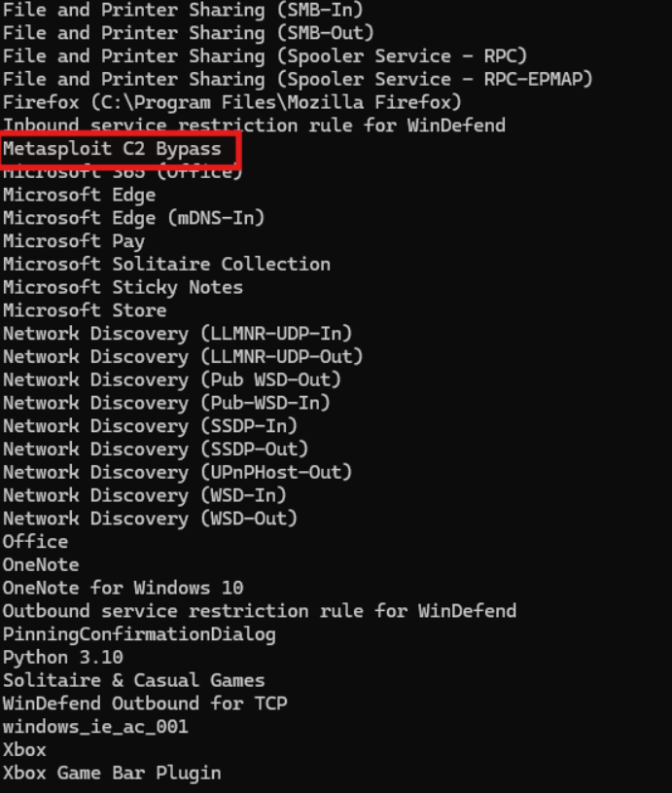Viewport: 672px width, 793px height.
Task: Click the Microsoft Store line
Action: tap(85, 310)
